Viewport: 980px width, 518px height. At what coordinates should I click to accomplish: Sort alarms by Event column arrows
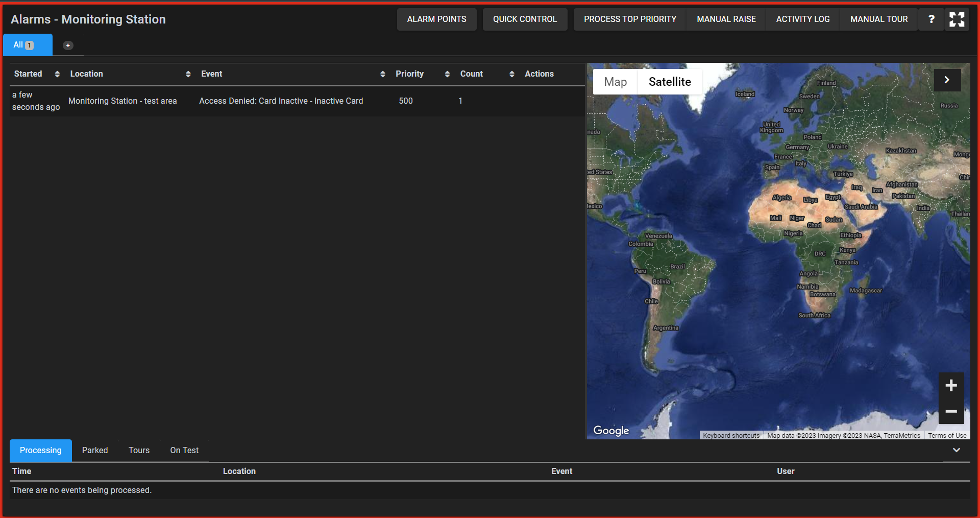click(x=382, y=74)
